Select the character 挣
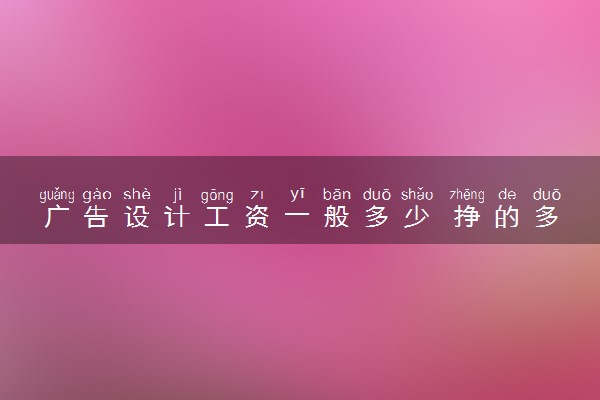The image size is (600, 400). tap(467, 217)
